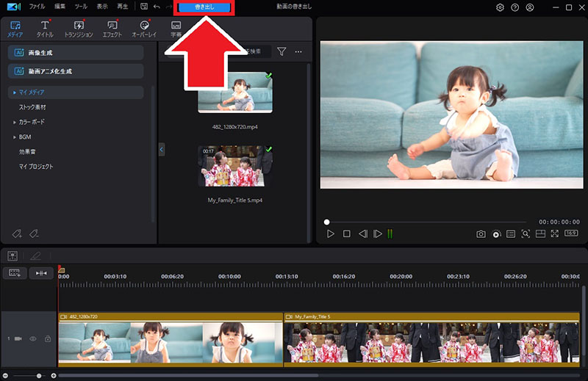Toggle track 1 visibility eye
588x381 pixels.
[x=33, y=338]
